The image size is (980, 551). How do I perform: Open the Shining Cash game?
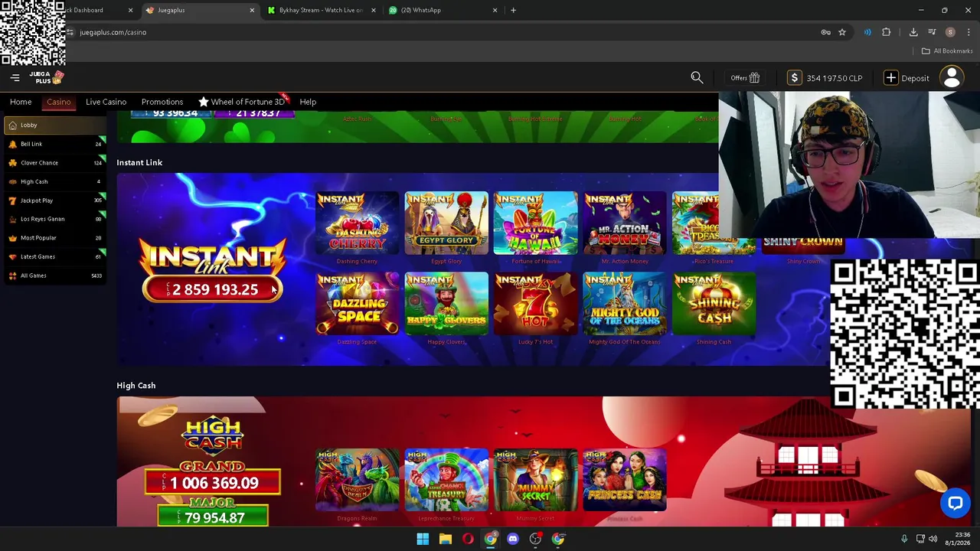(x=714, y=304)
